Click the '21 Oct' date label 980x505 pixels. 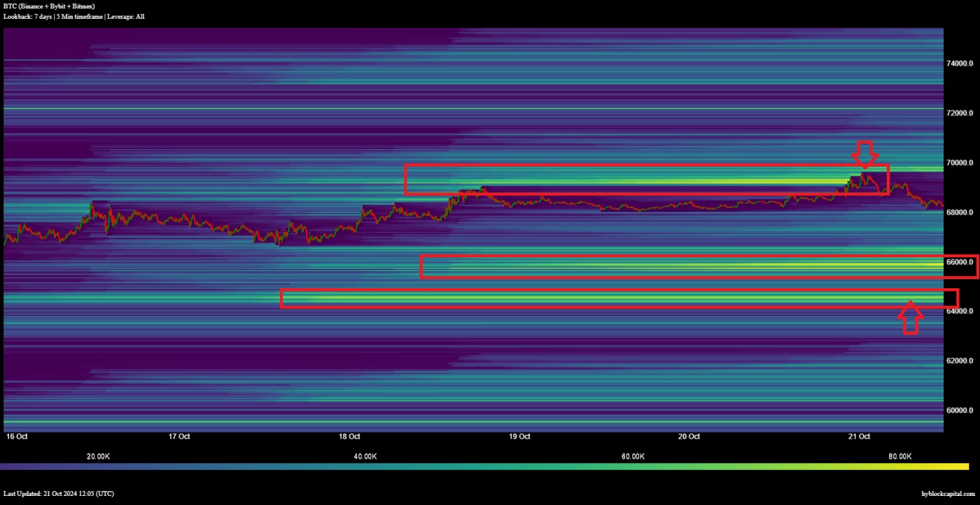coord(859,436)
